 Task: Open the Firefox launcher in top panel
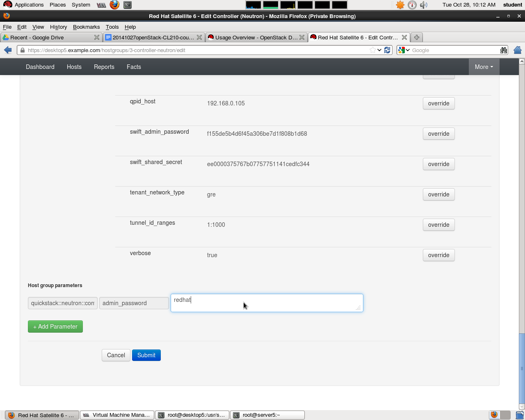tap(114, 5)
